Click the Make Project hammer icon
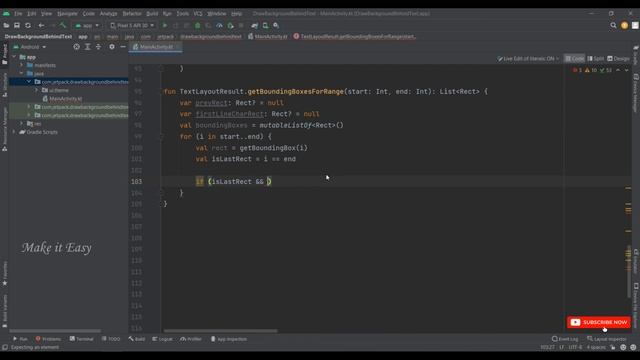The image size is (640, 360). pyautogui.click(x=63, y=25)
